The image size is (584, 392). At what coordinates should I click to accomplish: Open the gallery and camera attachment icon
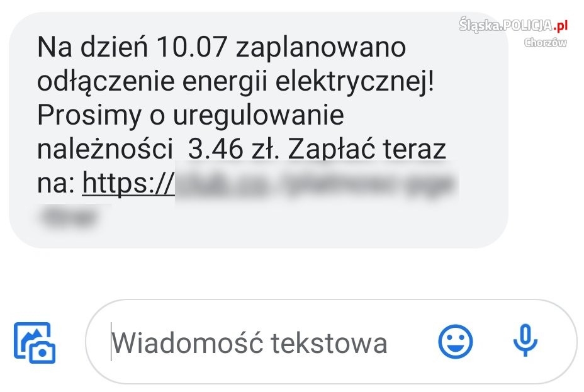pyautogui.click(x=35, y=342)
